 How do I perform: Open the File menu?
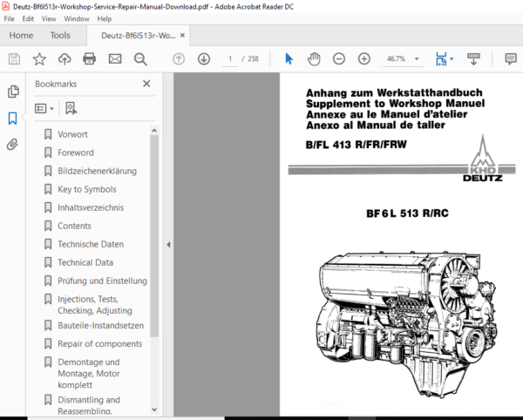click(x=9, y=19)
